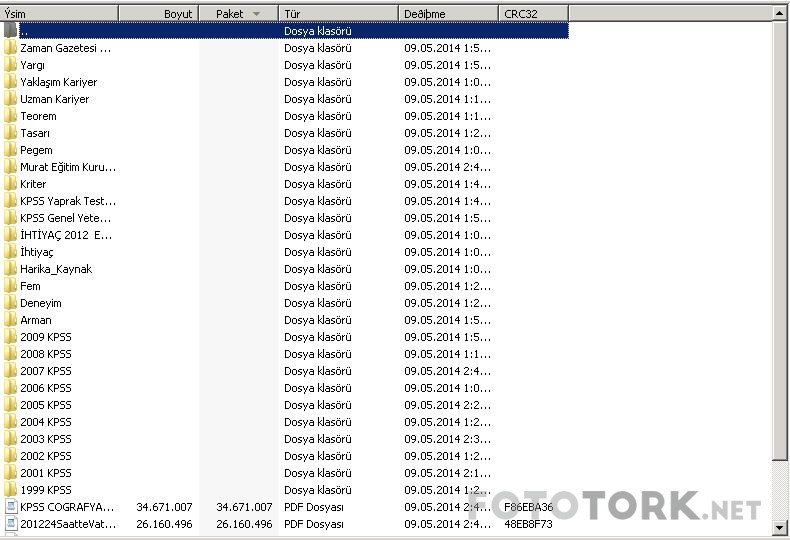Image resolution: width=790 pixels, height=540 pixels.
Task: Select the KPSS Yaprak Test... folder icon
Action: click(x=10, y=201)
